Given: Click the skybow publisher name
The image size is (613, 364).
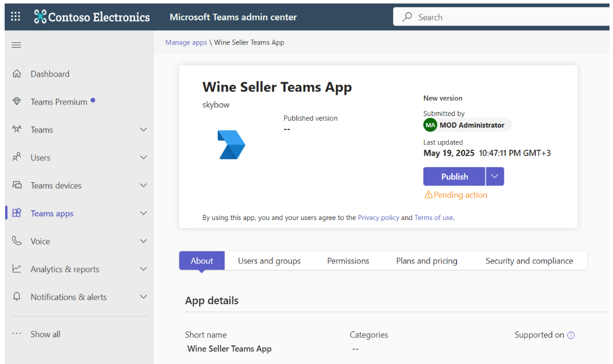Looking at the screenshot, I should [216, 104].
